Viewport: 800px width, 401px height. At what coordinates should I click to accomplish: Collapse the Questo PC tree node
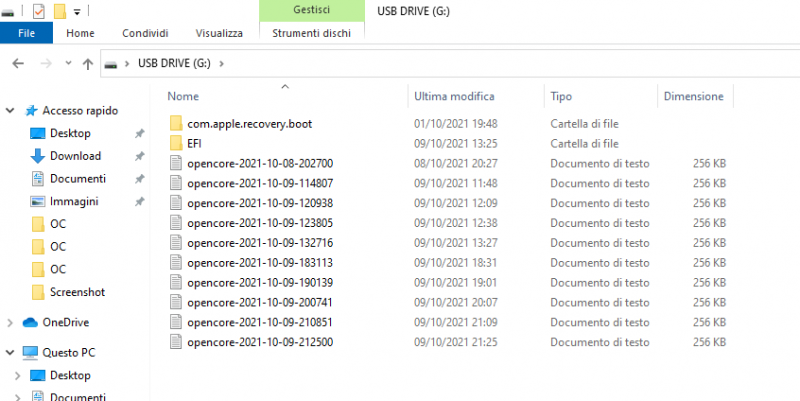pos(10,353)
